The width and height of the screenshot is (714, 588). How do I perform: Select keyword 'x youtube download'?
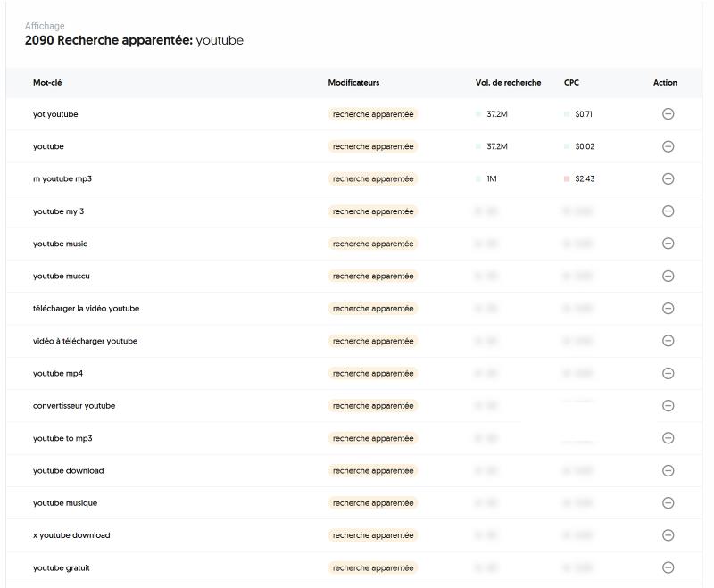(x=71, y=535)
